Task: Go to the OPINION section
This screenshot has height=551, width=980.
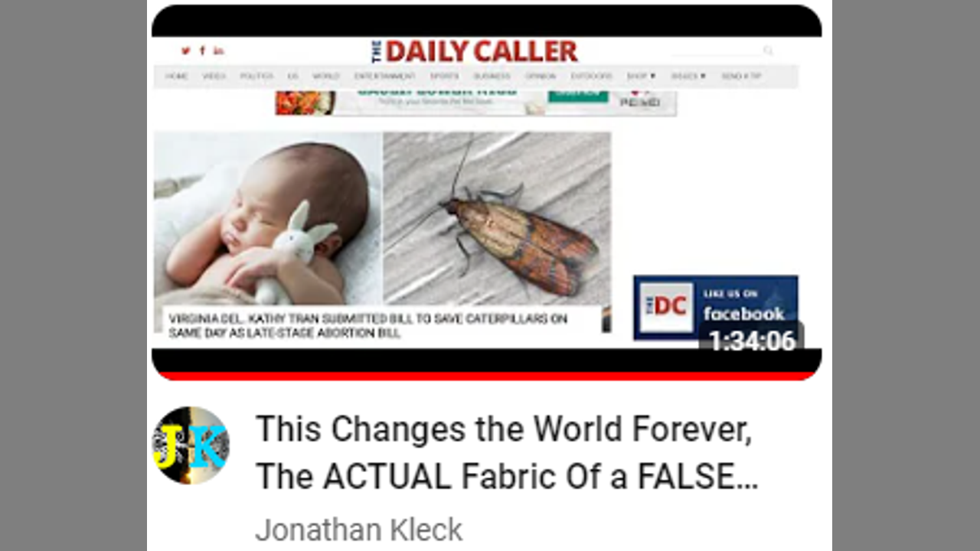Action: (x=541, y=77)
